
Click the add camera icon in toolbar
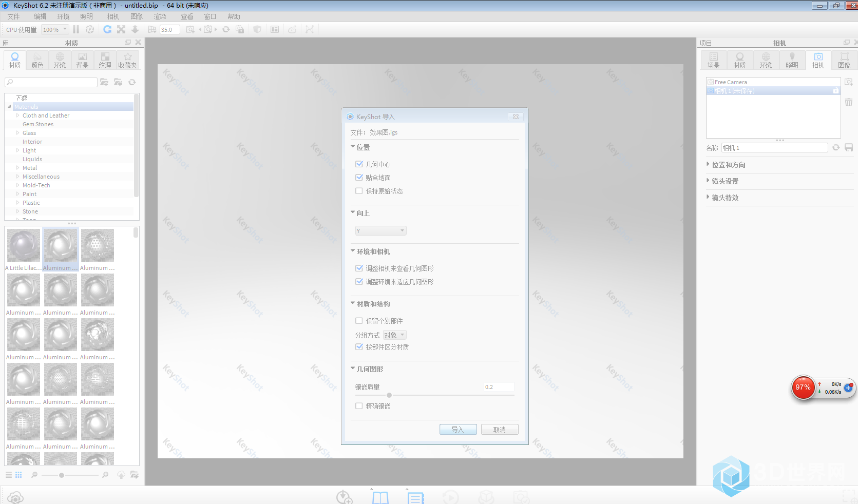190,30
